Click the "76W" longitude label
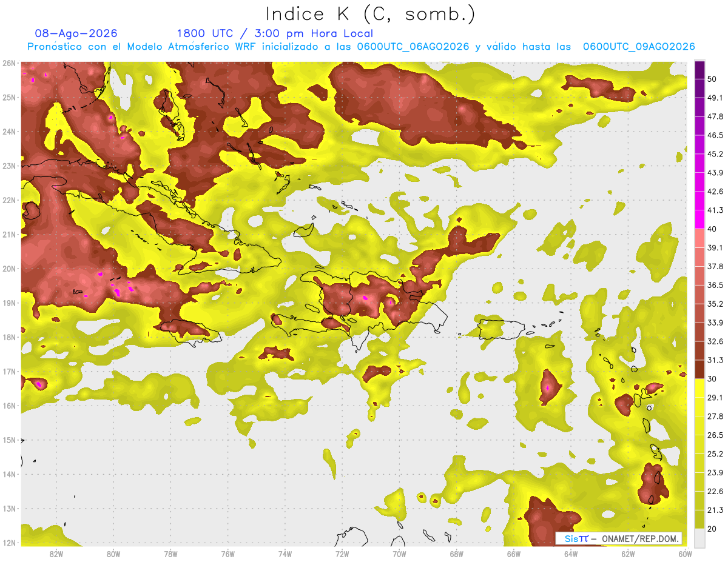The width and height of the screenshot is (728, 562). point(227,554)
